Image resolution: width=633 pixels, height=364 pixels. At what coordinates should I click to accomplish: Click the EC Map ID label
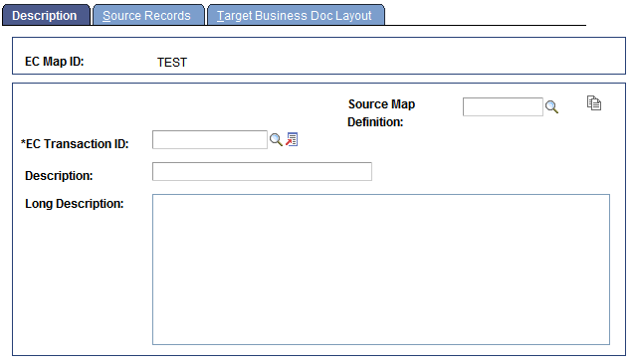click(x=55, y=62)
